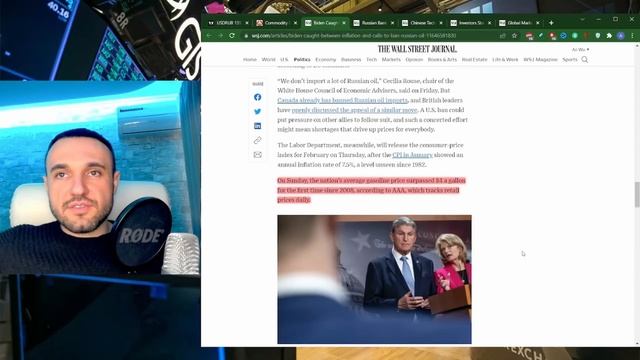Open the Real Estate section
This screenshot has width=640, height=360.
coord(474,60)
